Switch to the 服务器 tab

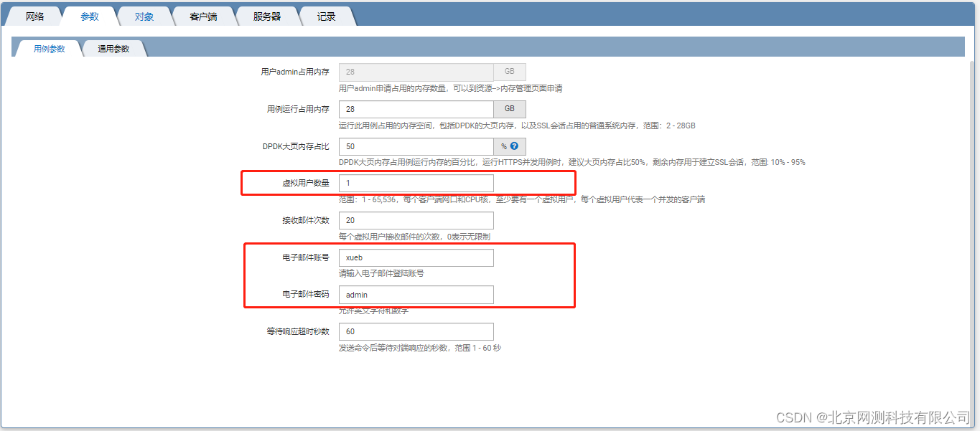click(x=266, y=15)
